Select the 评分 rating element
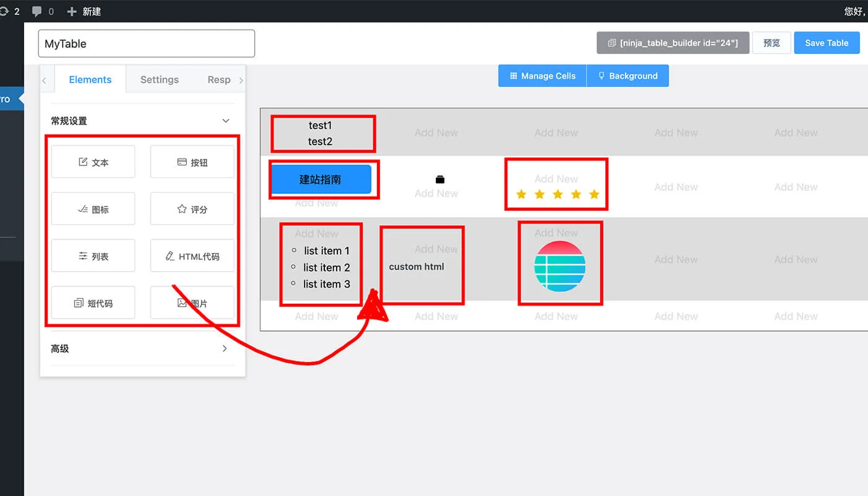 192,210
